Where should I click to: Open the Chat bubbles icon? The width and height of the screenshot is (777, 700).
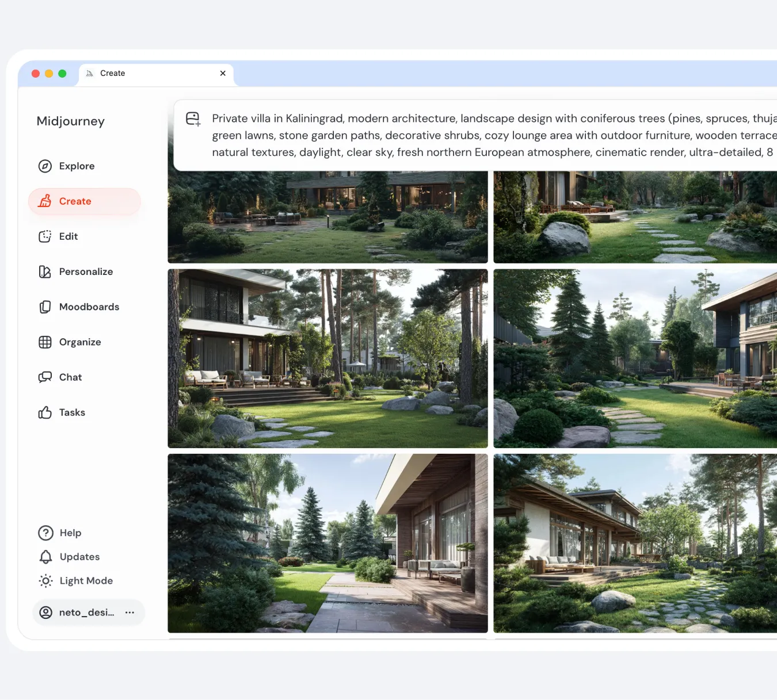coord(45,377)
